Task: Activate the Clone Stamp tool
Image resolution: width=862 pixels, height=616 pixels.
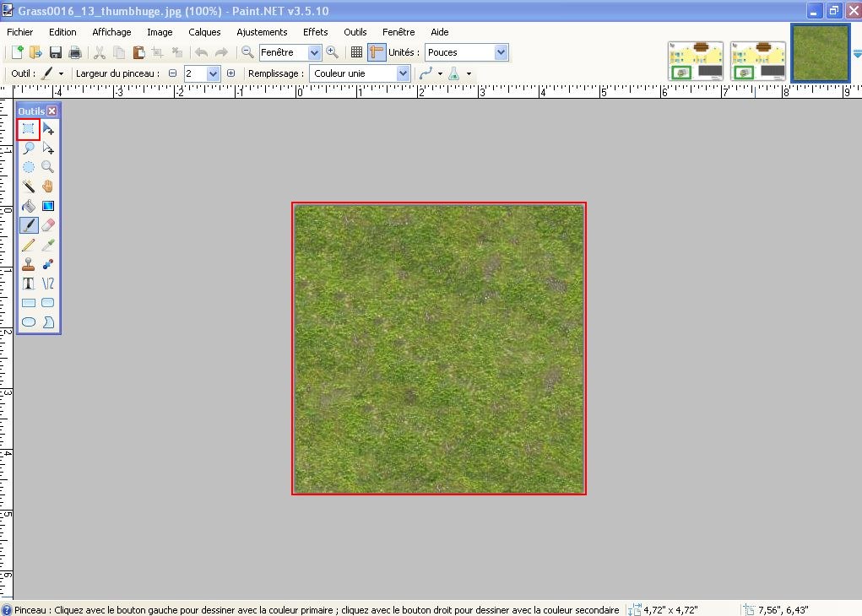Action: point(28,264)
